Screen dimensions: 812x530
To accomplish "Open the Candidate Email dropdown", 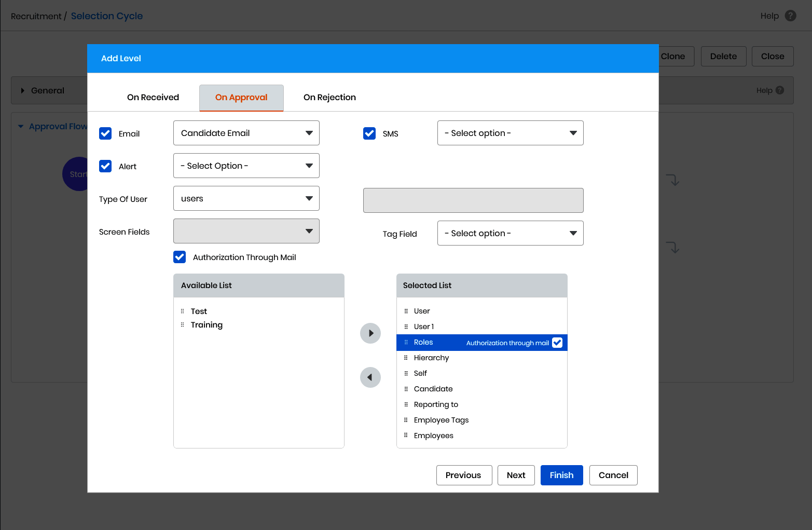I will [246, 133].
